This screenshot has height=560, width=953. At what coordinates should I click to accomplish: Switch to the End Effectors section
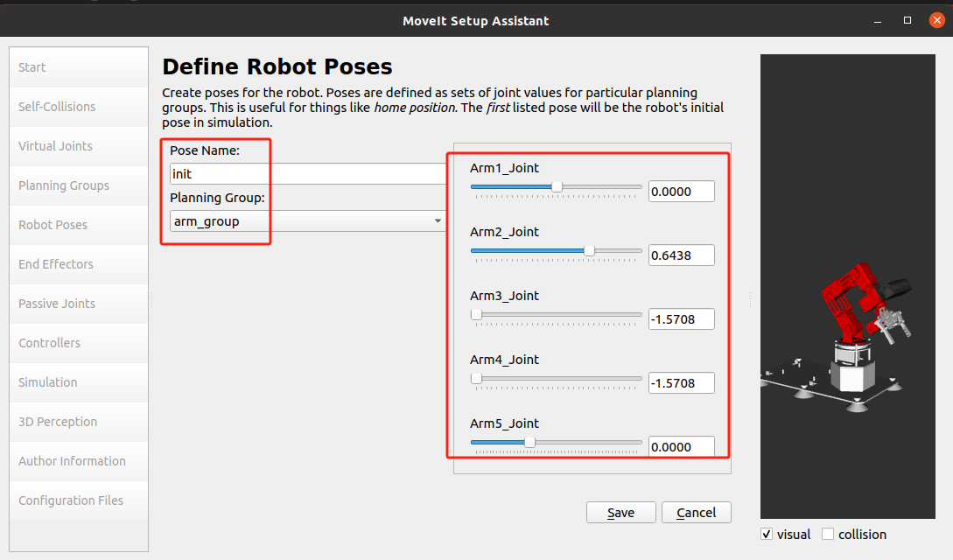click(x=79, y=264)
